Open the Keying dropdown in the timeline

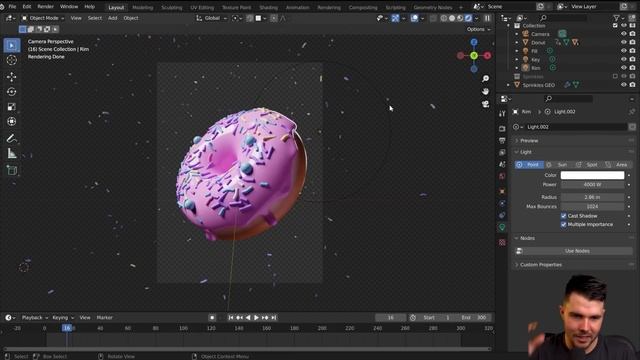(63, 318)
